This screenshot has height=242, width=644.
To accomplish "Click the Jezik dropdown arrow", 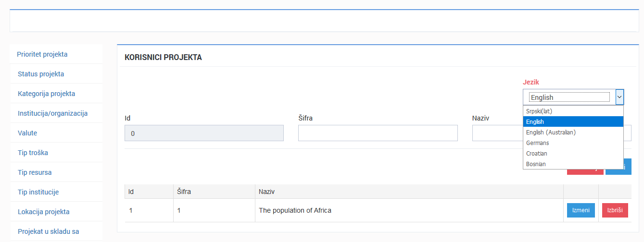I will click(x=619, y=97).
